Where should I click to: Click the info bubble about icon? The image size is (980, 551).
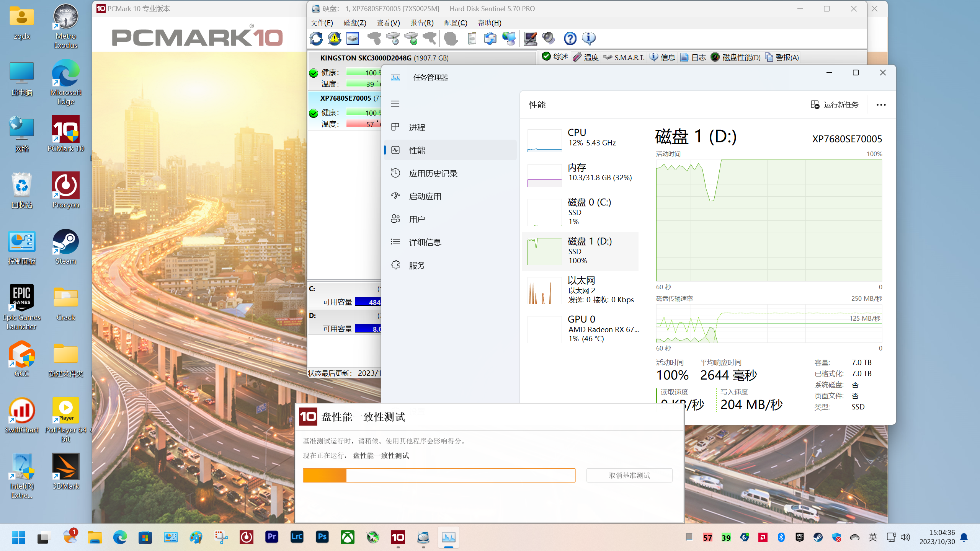[x=588, y=38]
